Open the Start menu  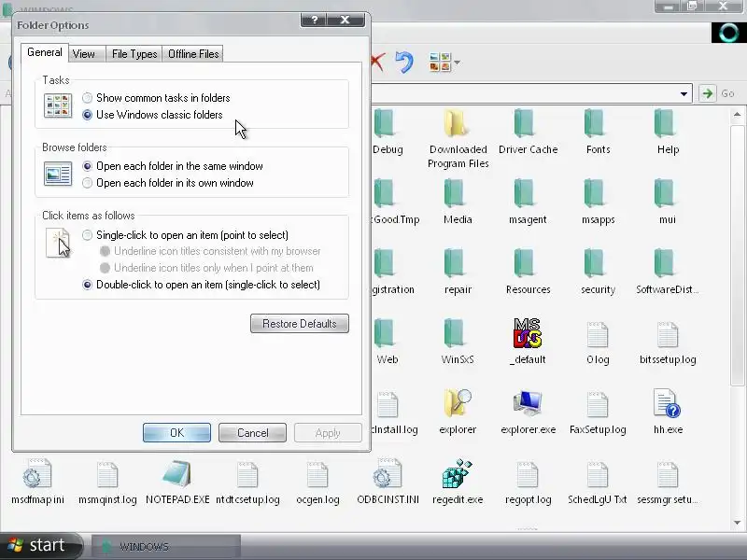point(40,545)
